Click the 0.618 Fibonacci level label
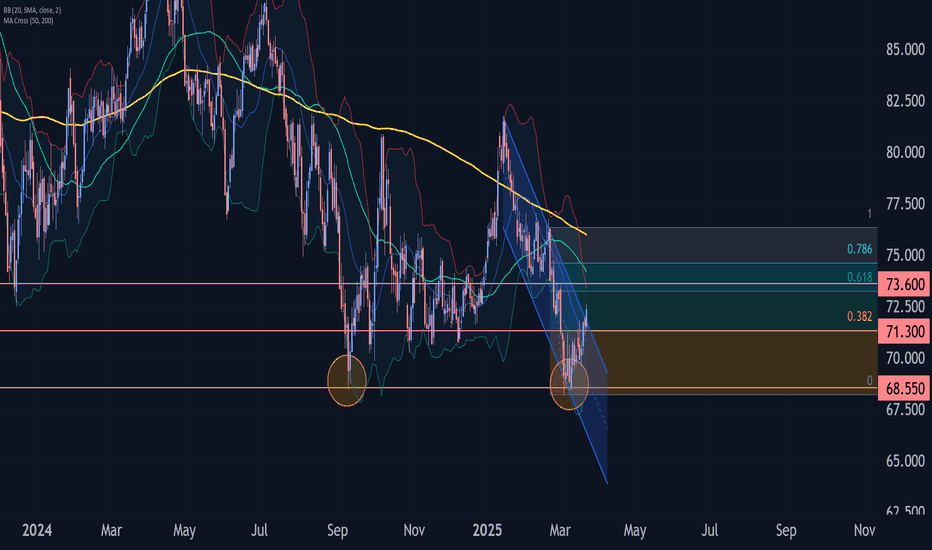The image size is (932, 550). pos(859,277)
